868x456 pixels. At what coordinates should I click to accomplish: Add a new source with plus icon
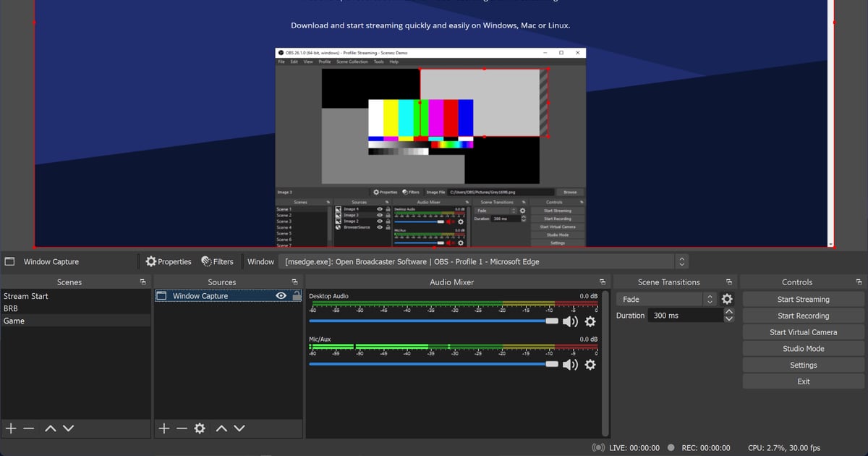tap(164, 428)
